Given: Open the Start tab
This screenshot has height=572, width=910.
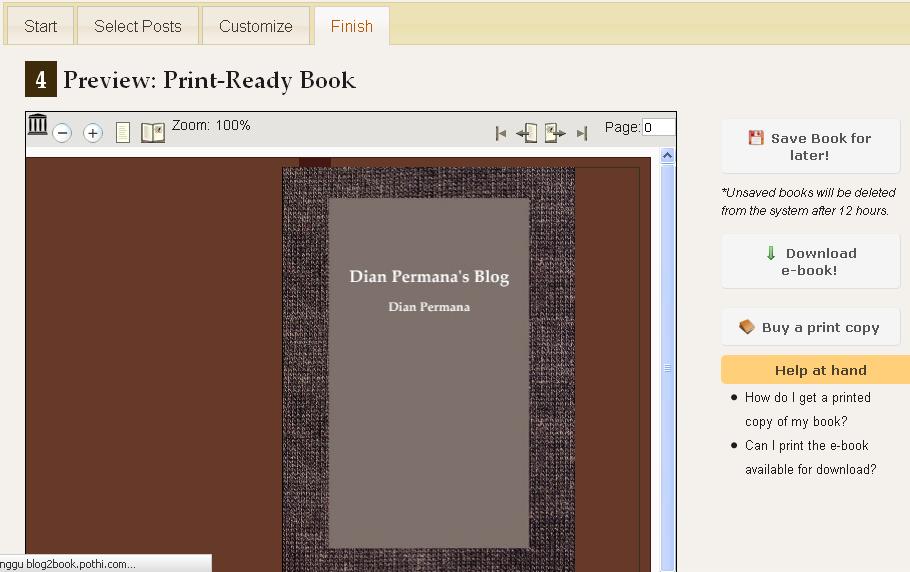Looking at the screenshot, I should pos(41,26).
